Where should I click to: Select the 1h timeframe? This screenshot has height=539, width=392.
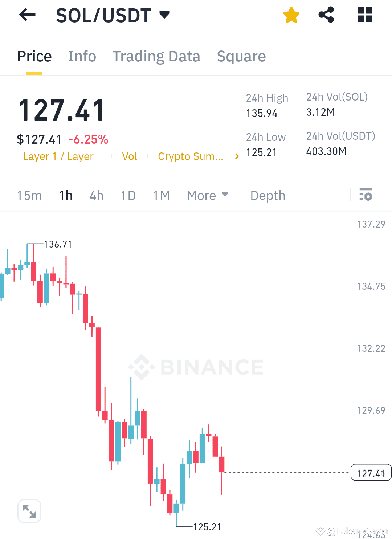(x=65, y=195)
